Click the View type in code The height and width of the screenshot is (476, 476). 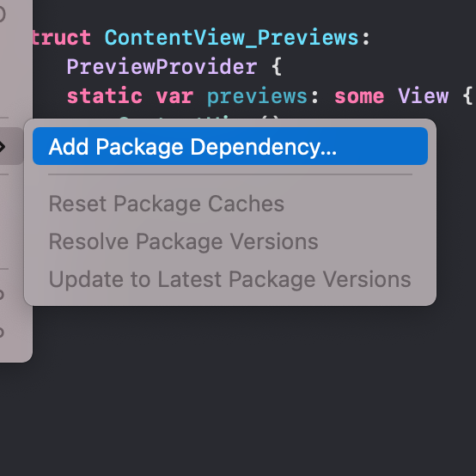(424, 96)
